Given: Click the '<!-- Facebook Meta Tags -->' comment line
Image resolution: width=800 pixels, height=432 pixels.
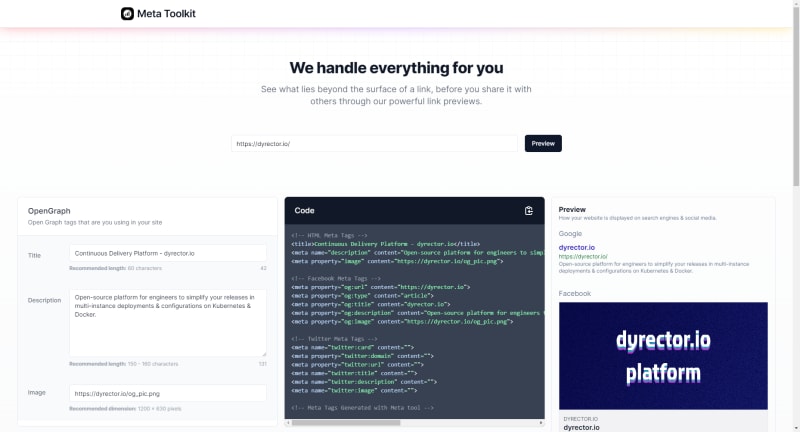Looking at the screenshot, I should (336, 278).
